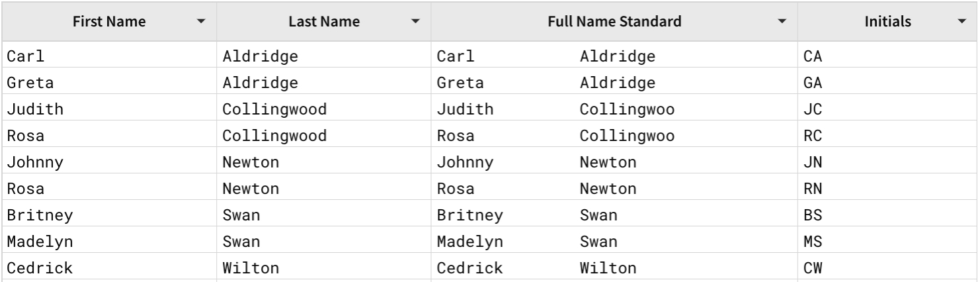Open the First Name column filter dropdown
This screenshot has width=980, height=282.
point(201,22)
